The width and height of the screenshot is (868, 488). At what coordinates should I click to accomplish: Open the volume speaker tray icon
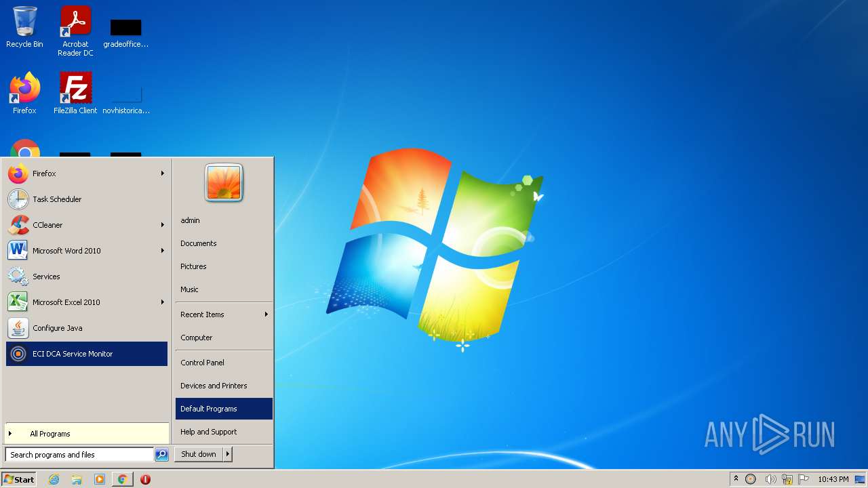pyautogui.click(x=770, y=479)
